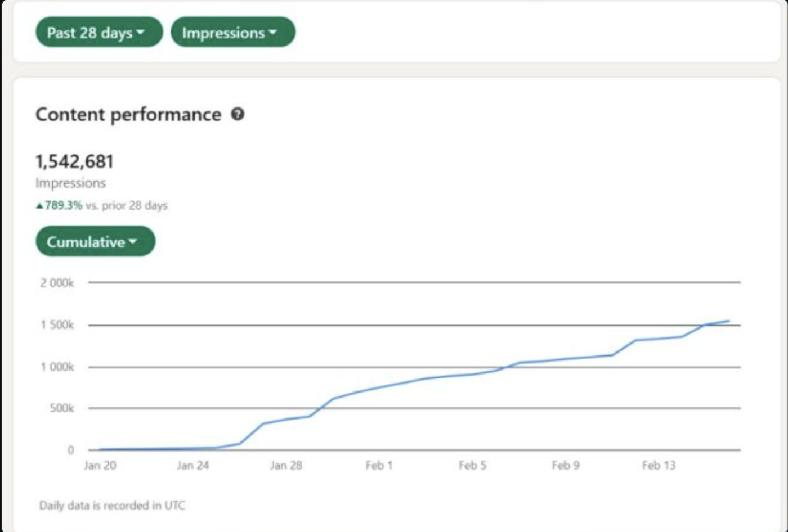Click the 1 500k y-axis label

click(x=57, y=325)
